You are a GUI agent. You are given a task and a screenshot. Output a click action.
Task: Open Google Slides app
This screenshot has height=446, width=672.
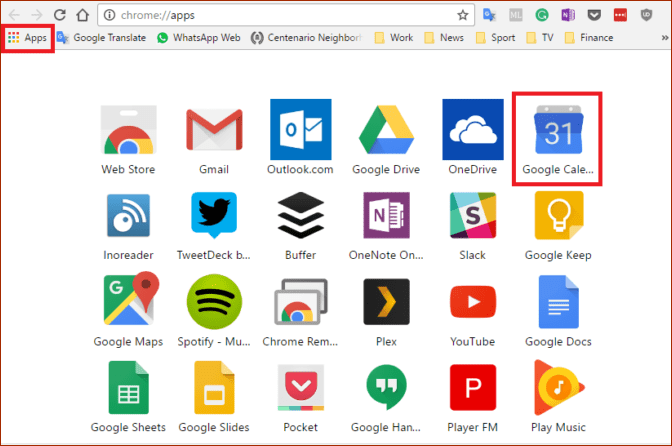(214, 397)
